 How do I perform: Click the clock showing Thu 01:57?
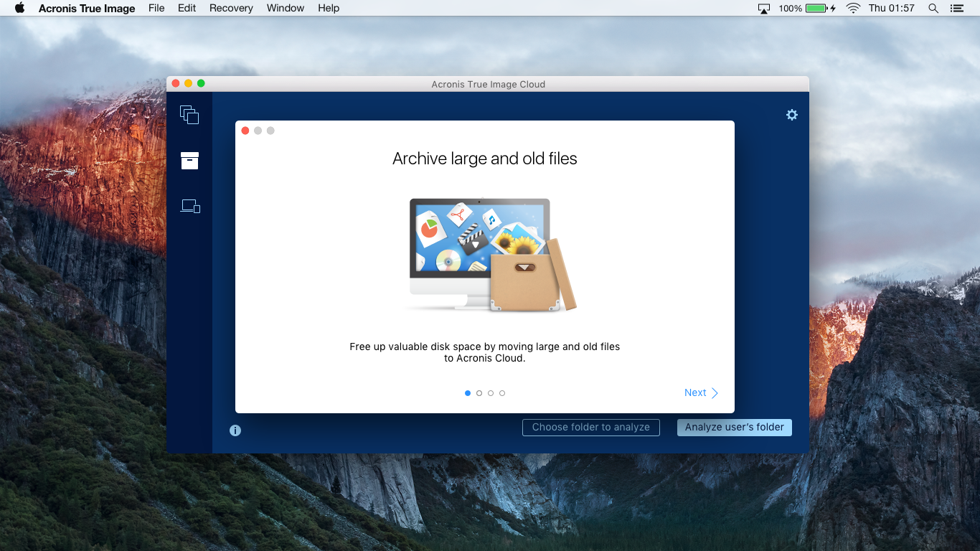point(892,9)
